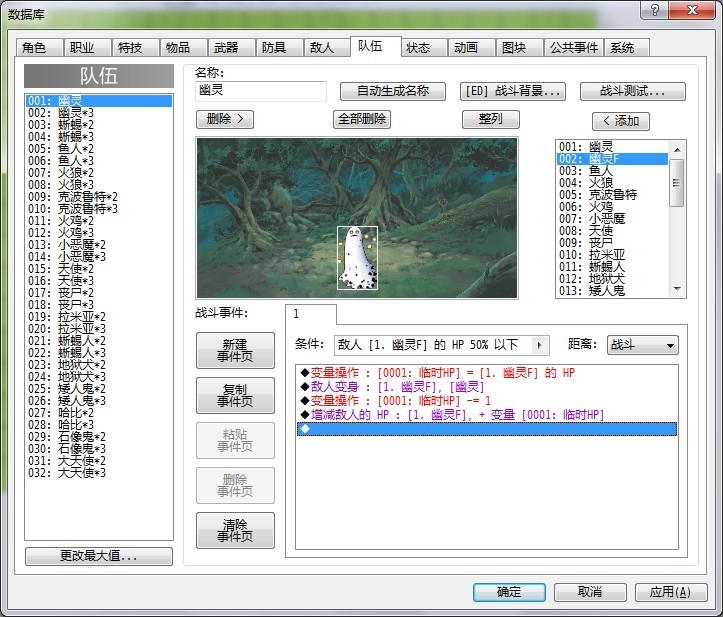Select enemy 004: 火狼

point(612,183)
